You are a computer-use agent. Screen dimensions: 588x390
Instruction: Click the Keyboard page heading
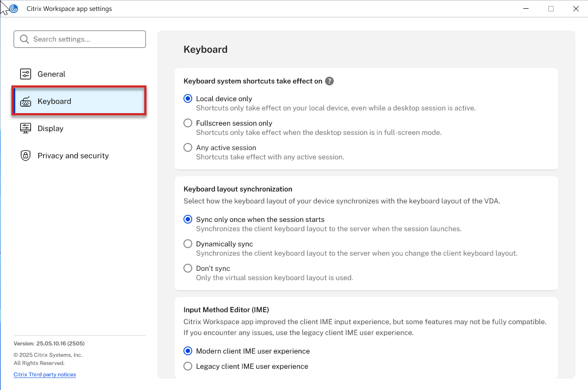point(205,49)
